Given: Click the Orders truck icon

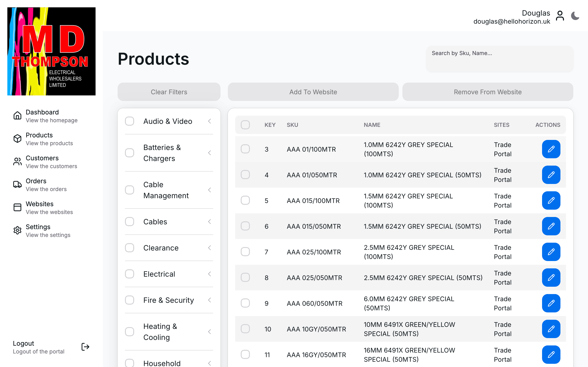Looking at the screenshot, I should coord(17,184).
